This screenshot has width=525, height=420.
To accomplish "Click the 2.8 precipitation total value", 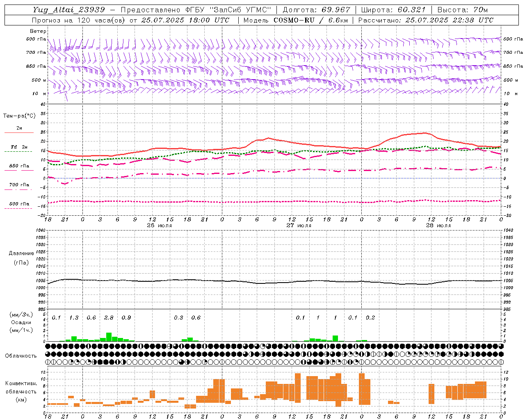I will pos(109,318).
